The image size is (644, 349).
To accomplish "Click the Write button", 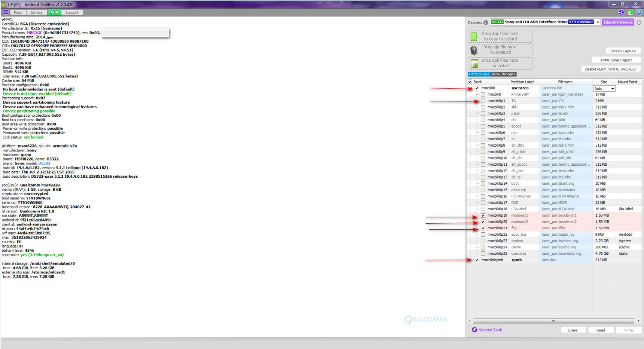I will coord(629,330).
